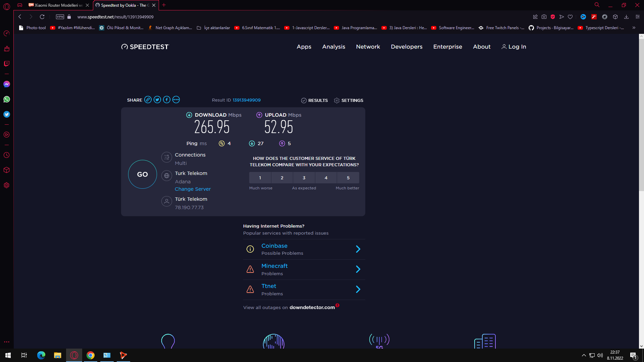Expand Coinbase possible problems arrow
This screenshot has height=362, width=644.
click(358, 249)
